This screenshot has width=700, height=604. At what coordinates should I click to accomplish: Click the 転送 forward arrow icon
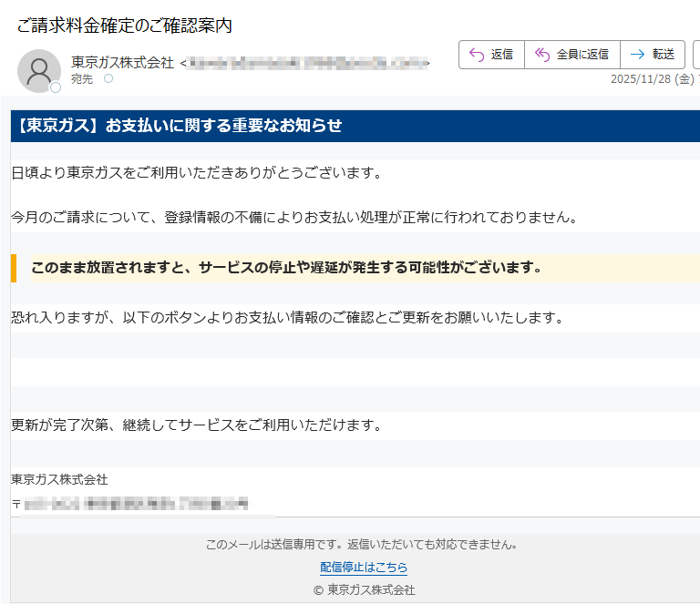[637, 55]
